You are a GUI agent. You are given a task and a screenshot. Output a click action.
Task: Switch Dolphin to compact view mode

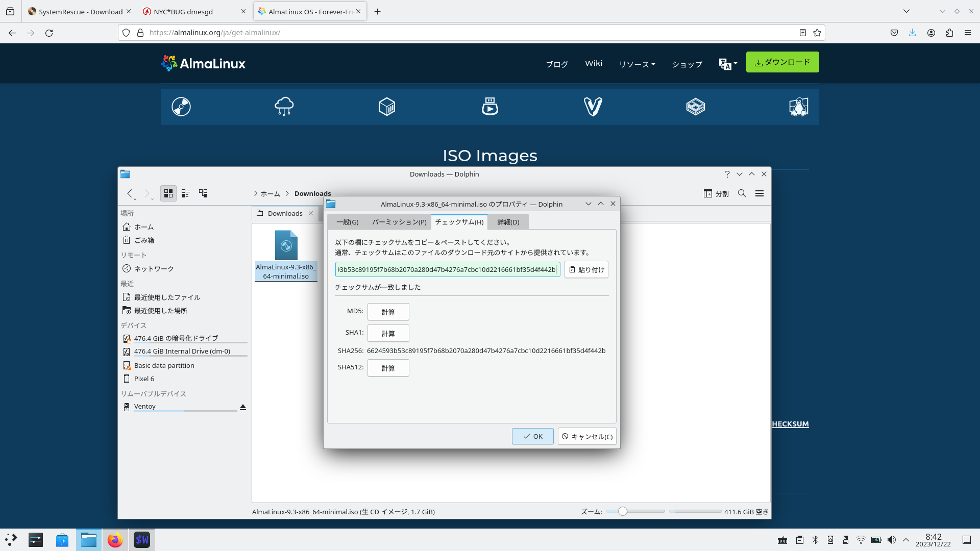click(186, 193)
